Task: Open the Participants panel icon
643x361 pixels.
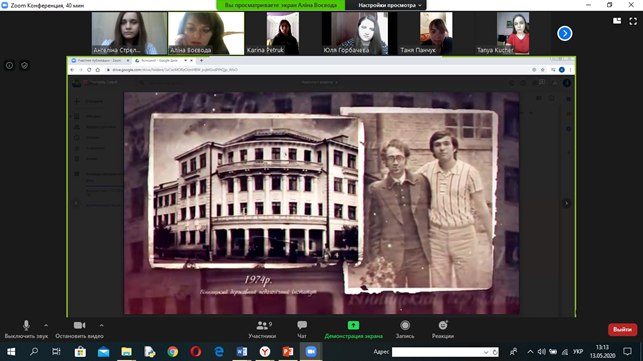Action: point(262,326)
